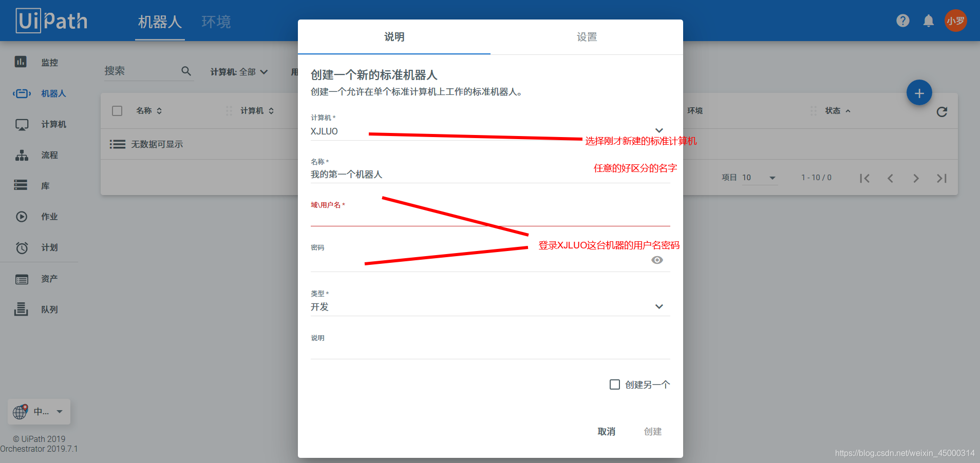This screenshot has width=980, height=463.
Task: Open the Monitoring (监控) sidebar icon
Action: click(21, 62)
